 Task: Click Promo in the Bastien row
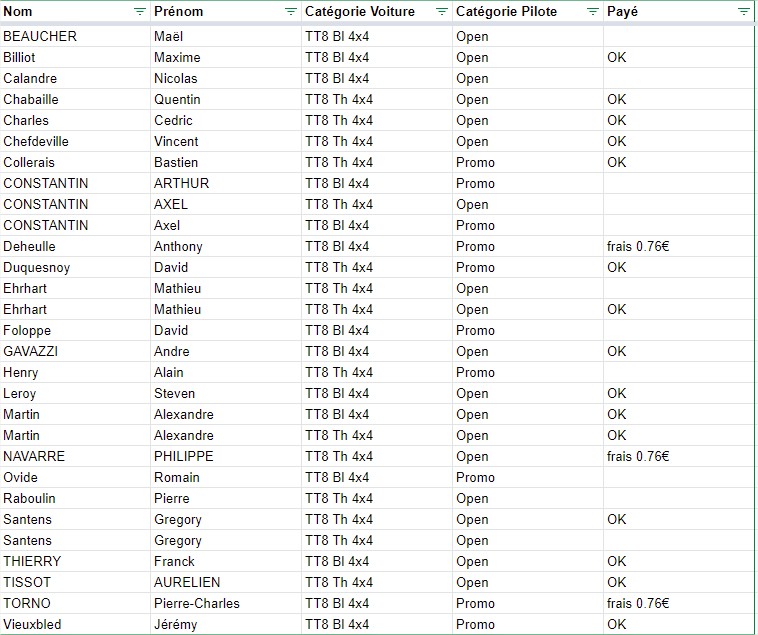coord(528,162)
